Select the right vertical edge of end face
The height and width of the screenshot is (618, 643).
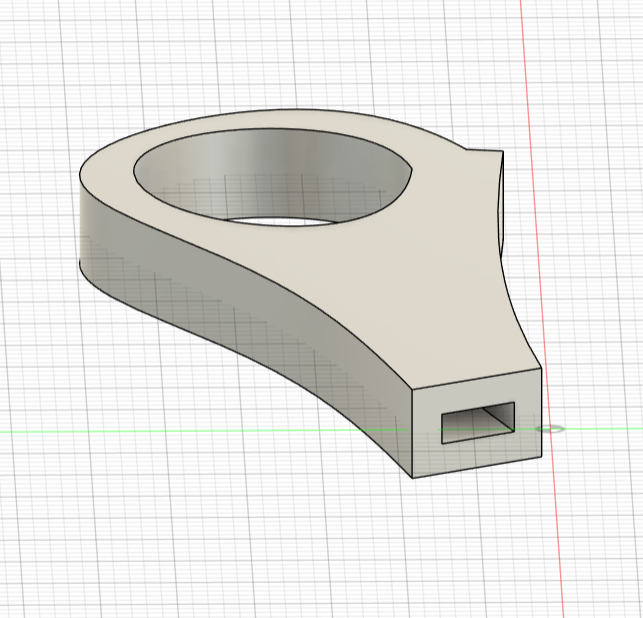pyautogui.click(x=542, y=415)
